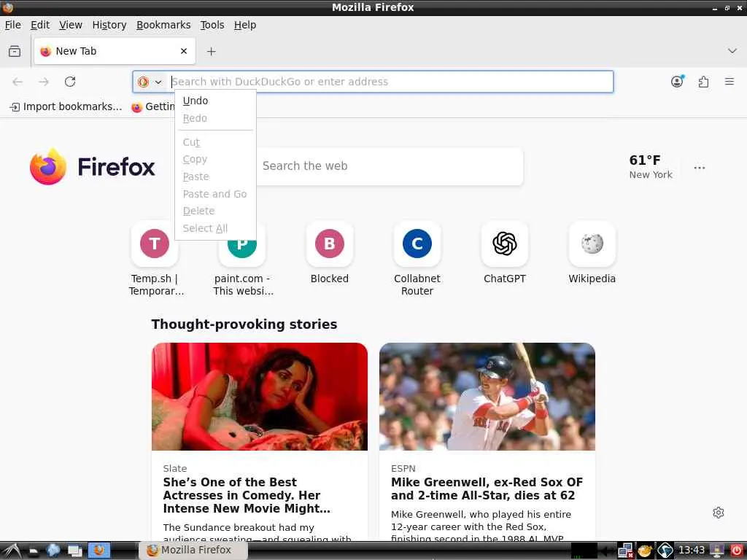Open a new tab with plus button
This screenshot has height=560, width=747.
point(211,52)
